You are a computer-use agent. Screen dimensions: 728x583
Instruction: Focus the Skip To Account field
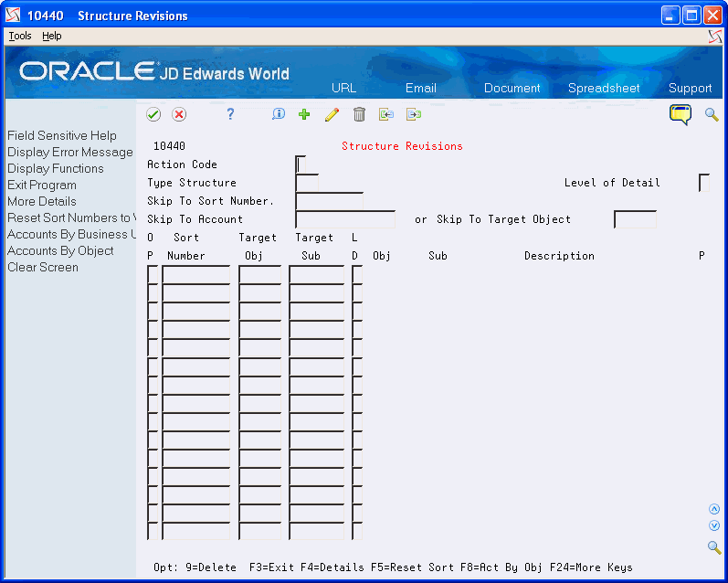[x=345, y=218]
